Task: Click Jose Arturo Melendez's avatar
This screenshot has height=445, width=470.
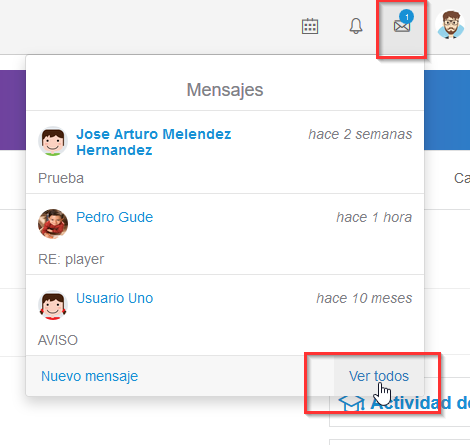Action: 53,141
